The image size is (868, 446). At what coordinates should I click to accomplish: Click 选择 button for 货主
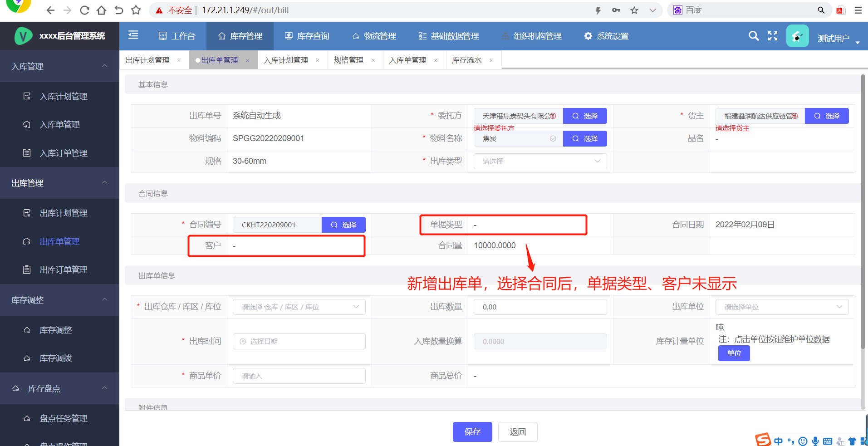tap(827, 116)
